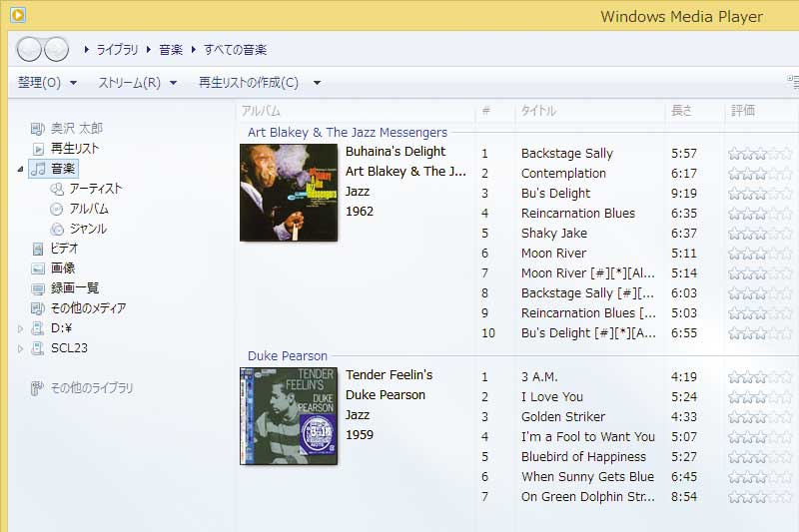
Task: Expand the D:¥ tree node
Action: point(20,328)
